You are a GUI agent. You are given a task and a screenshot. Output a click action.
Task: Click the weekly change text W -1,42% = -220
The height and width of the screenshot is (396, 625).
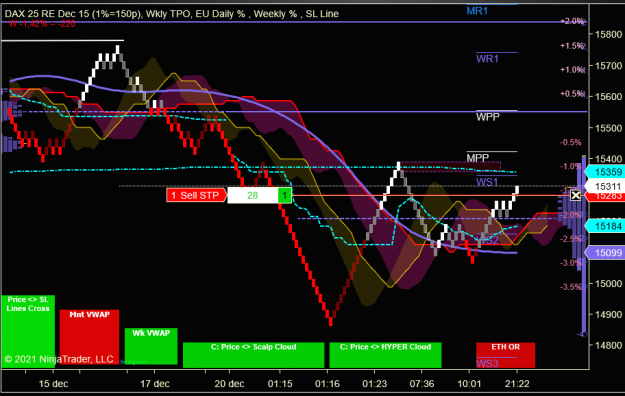point(42,24)
